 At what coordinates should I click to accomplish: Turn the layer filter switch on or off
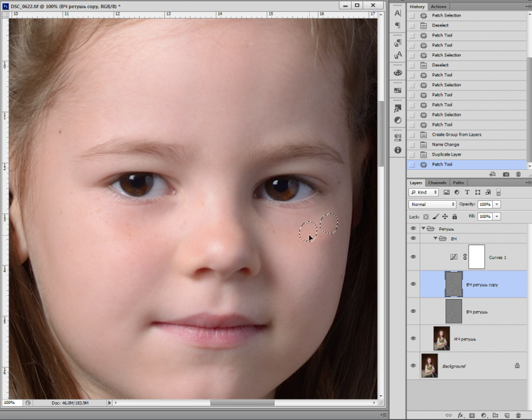click(x=498, y=192)
